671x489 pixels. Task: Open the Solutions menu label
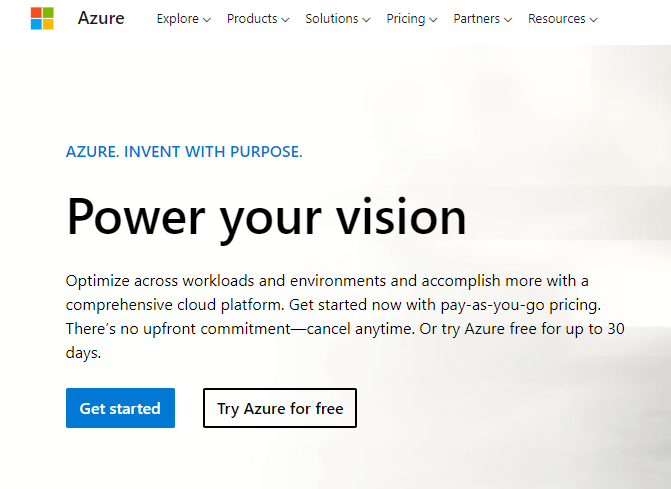331,19
